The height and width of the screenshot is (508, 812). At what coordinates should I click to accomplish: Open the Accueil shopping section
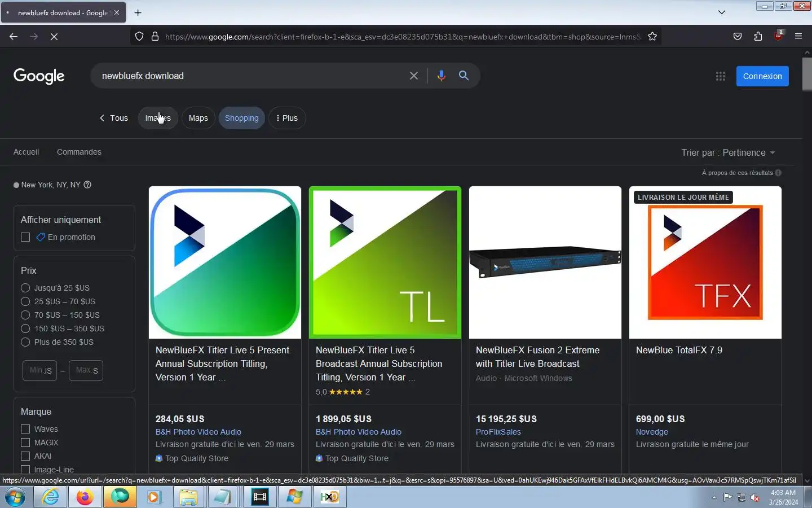27,152
